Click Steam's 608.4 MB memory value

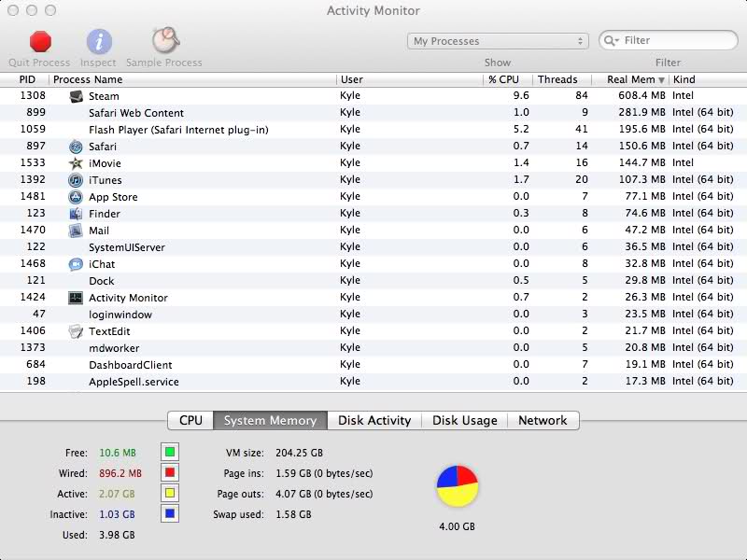[641, 96]
